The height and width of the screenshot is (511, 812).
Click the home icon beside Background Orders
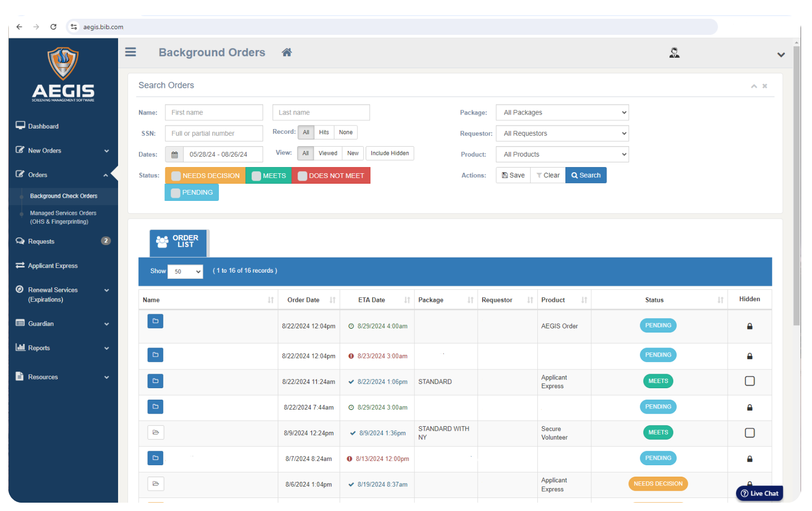(x=287, y=52)
